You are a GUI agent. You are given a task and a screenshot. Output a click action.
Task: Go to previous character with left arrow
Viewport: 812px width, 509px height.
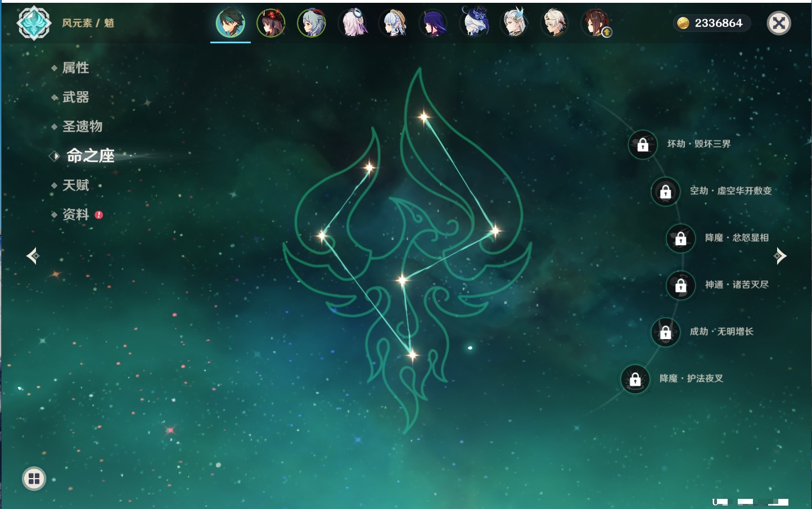[x=33, y=256]
